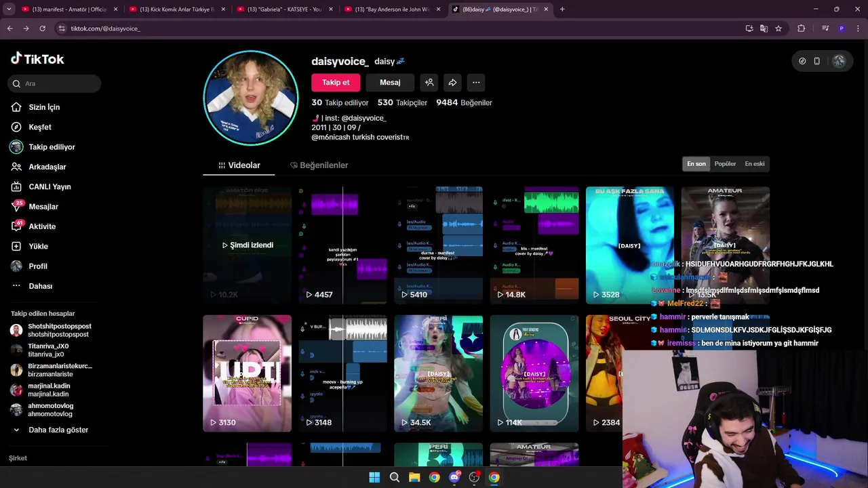Bookmark this page with the star icon
Screen dimensions: 868x488
[x=778, y=28]
